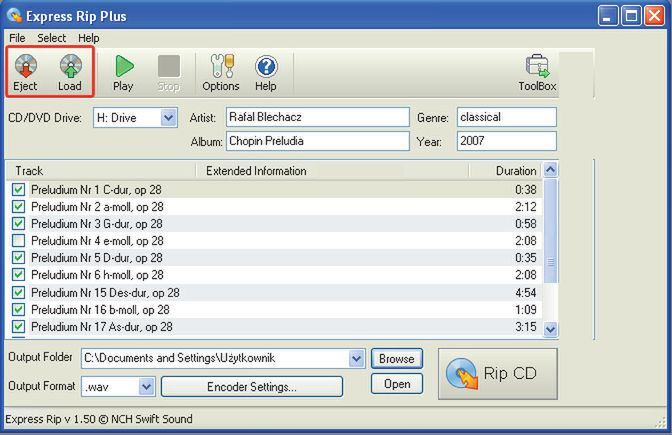Viewport: 672px width, 435px height.
Task: Select duration 4:54 of Preludium Nr 15
Action: (526, 293)
